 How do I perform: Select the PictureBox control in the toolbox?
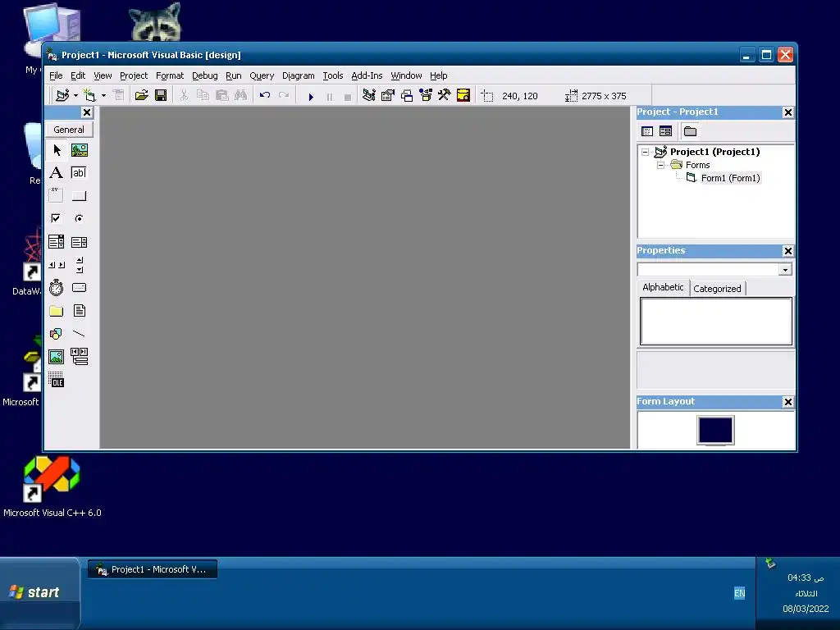pyautogui.click(x=80, y=150)
